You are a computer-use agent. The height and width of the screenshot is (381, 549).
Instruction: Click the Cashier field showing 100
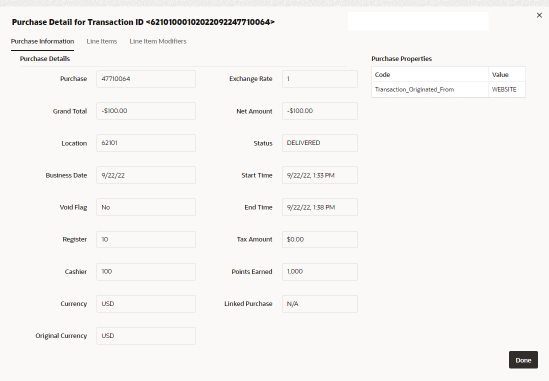146,272
